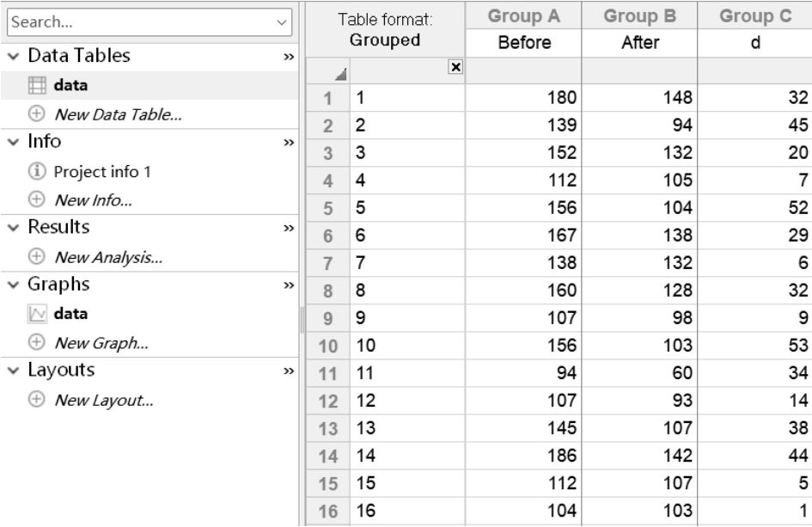Collapse the Layouts section chevron
Screen dimensions: 812x527
pyautogui.click(x=10, y=371)
